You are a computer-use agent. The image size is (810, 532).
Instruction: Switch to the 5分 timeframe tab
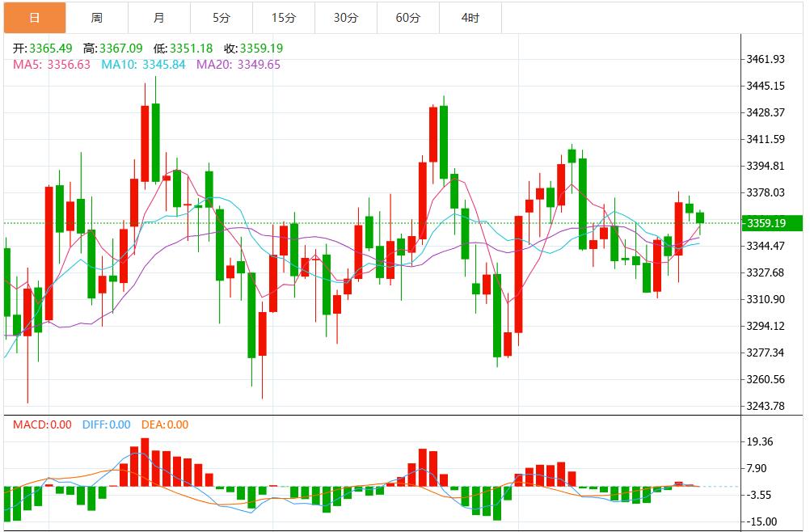click(221, 16)
